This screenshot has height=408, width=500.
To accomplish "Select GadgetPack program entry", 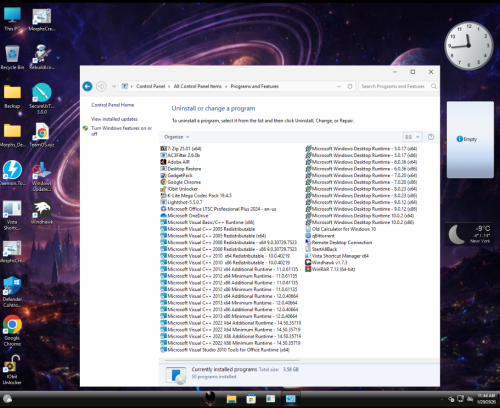I will (x=176, y=175).
